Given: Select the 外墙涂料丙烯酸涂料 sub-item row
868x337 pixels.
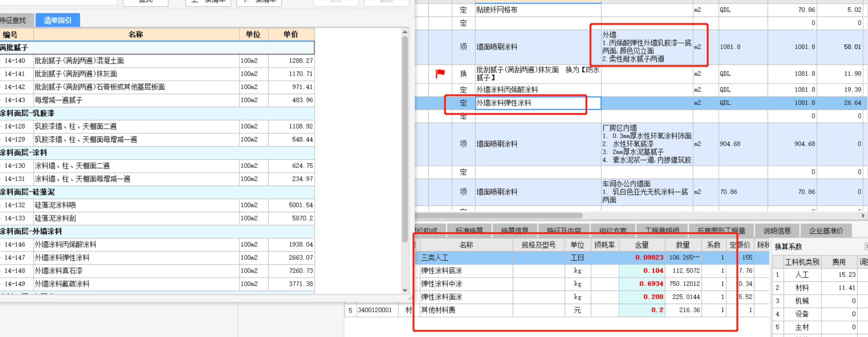Looking at the screenshot, I should click(x=641, y=90).
